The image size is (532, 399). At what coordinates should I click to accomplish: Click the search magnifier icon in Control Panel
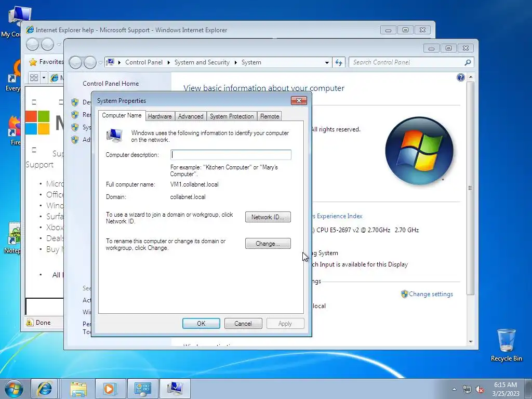[x=468, y=62]
